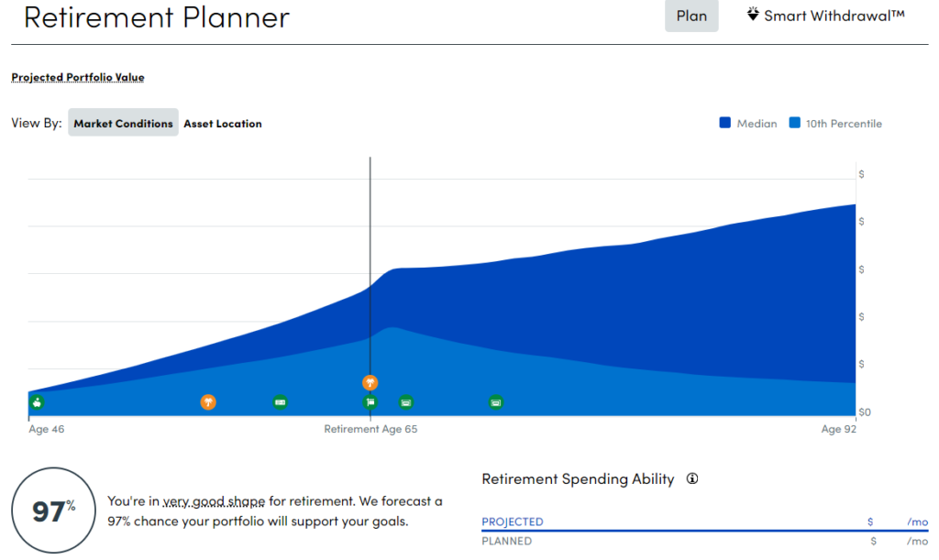Select the Market Conditions view option
939x560 pixels.
[123, 123]
